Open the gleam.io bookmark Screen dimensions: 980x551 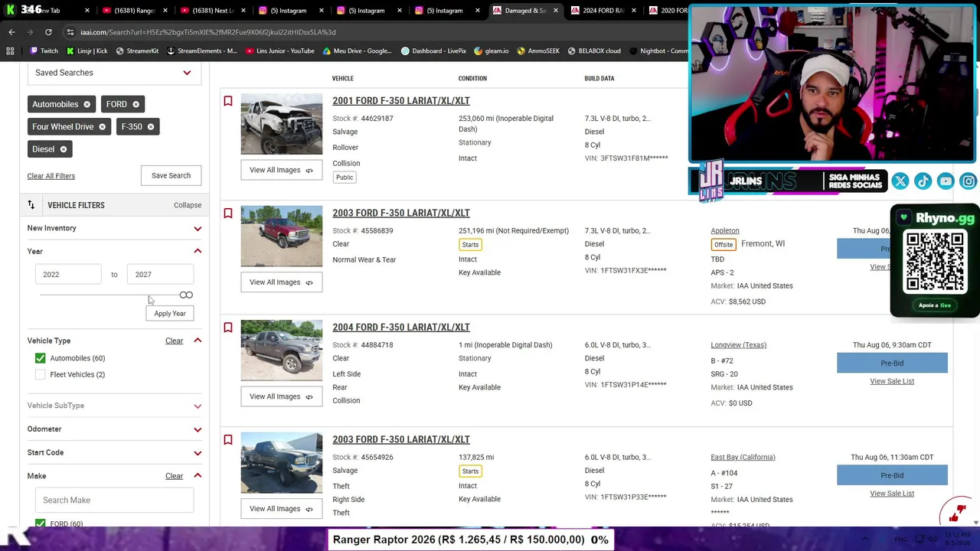point(491,51)
